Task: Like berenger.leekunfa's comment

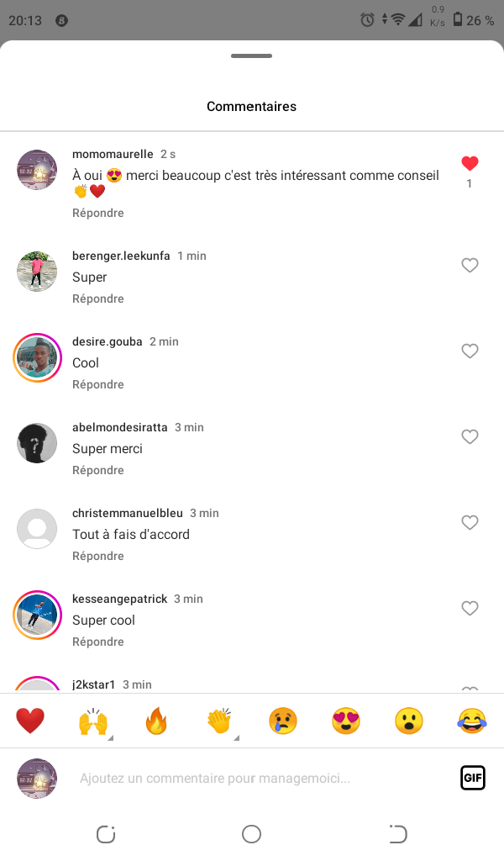Action: point(470,266)
